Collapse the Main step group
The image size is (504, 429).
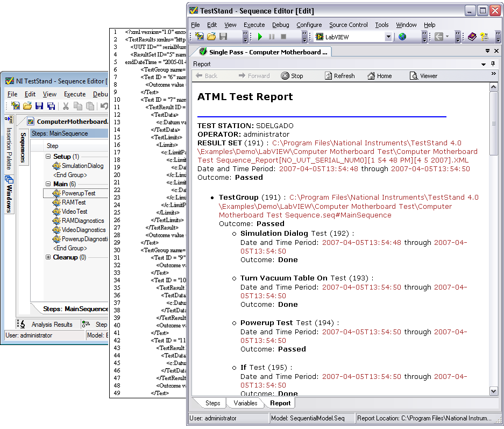48,184
